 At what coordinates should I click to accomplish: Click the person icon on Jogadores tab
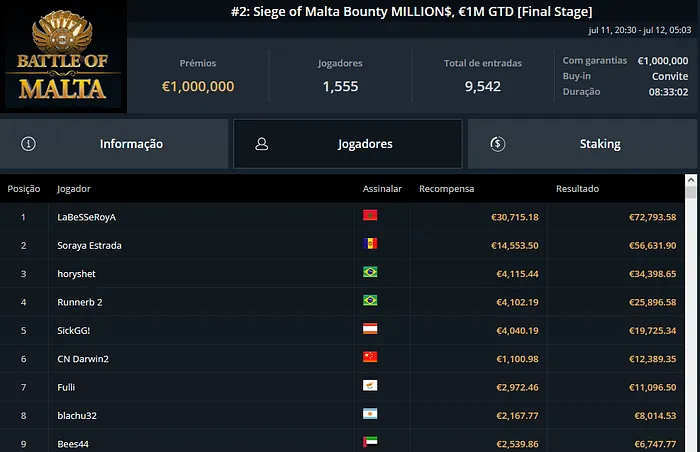pyautogui.click(x=262, y=144)
